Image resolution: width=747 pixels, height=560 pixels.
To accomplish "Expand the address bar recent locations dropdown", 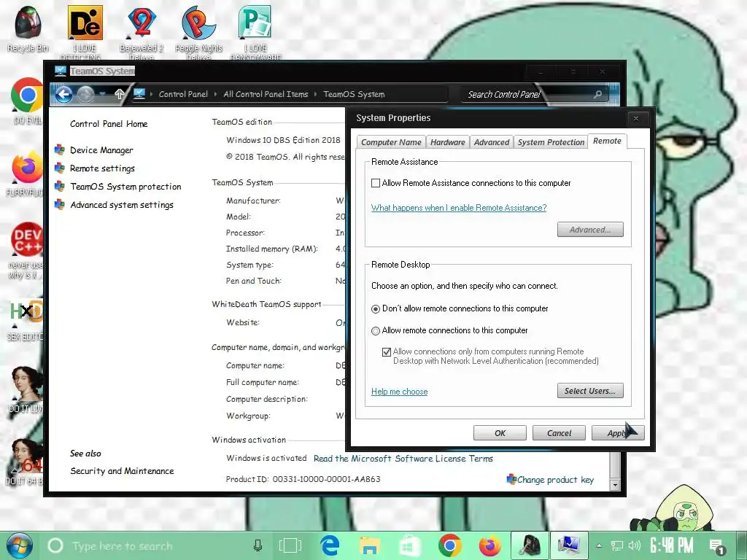I will click(103, 94).
